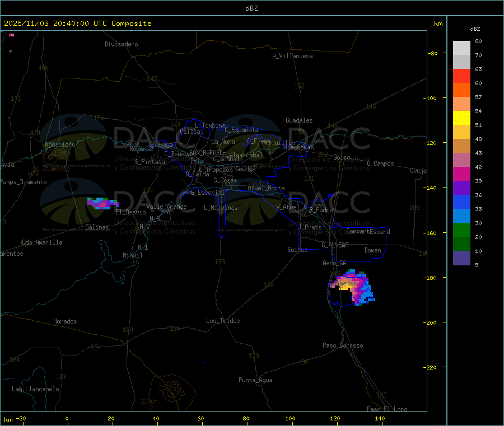Click the 'Agua_Toro' map label
The width and height of the screenshot is (504, 426).
coord(60,144)
